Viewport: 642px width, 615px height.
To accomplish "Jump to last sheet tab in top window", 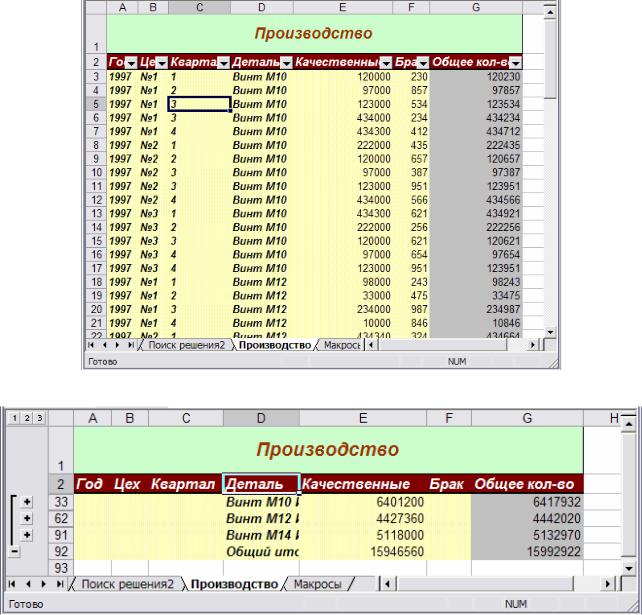I will (x=131, y=345).
